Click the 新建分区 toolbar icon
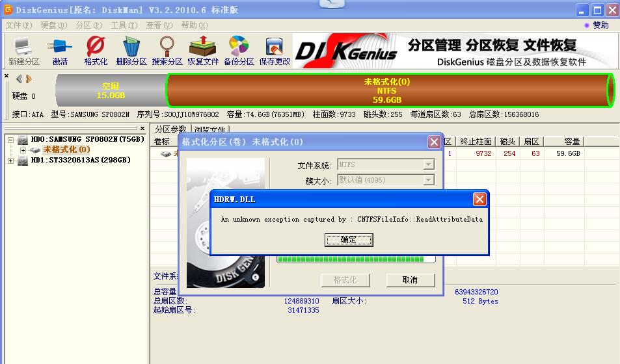 [x=23, y=51]
